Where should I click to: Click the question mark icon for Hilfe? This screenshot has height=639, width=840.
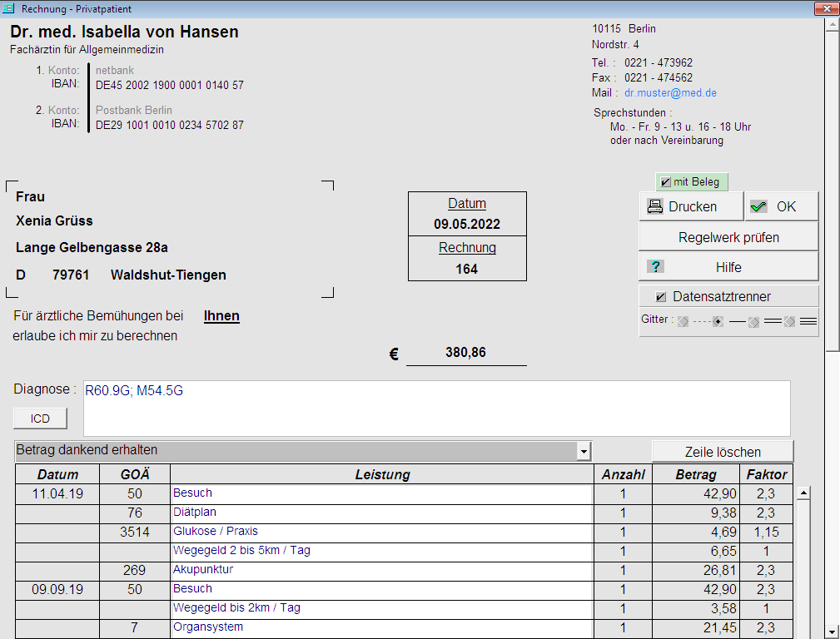[x=656, y=267]
